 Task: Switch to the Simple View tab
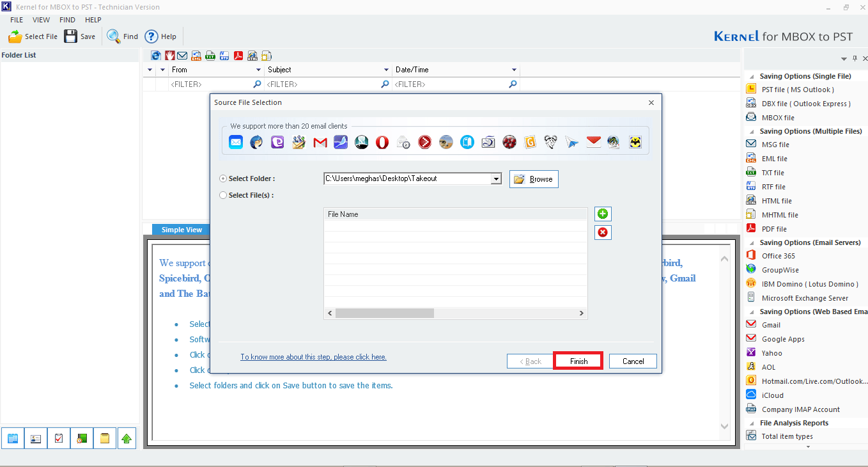tap(182, 230)
